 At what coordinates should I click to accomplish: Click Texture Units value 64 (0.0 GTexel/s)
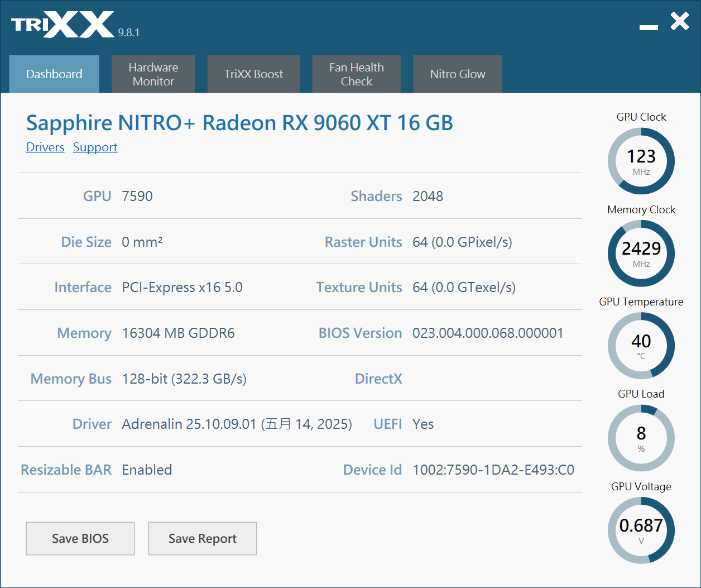(x=464, y=287)
